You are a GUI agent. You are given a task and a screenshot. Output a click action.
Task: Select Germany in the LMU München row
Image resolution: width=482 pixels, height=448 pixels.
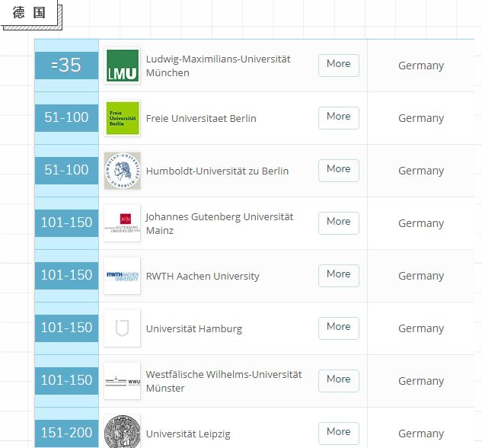coord(421,66)
